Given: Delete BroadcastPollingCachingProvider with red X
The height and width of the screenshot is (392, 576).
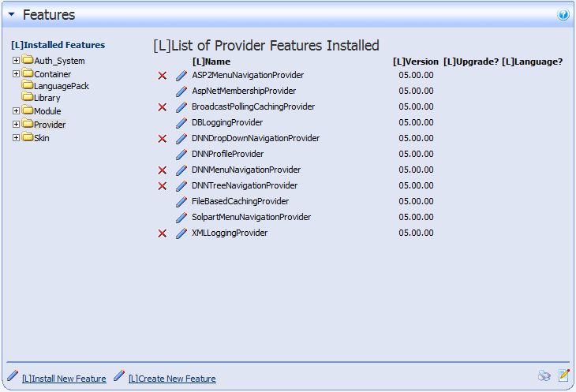Looking at the screenshot, I should pyautogui.click(x=162, y=107).
